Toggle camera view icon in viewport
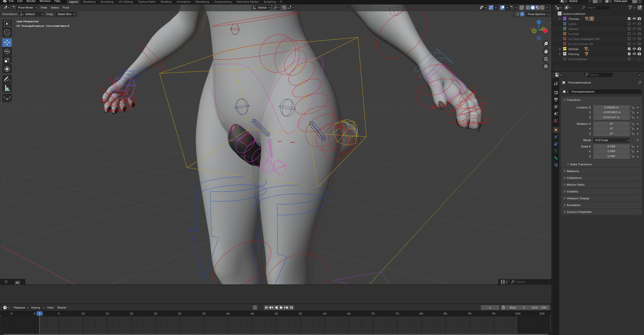 click(x=546, y=59)
